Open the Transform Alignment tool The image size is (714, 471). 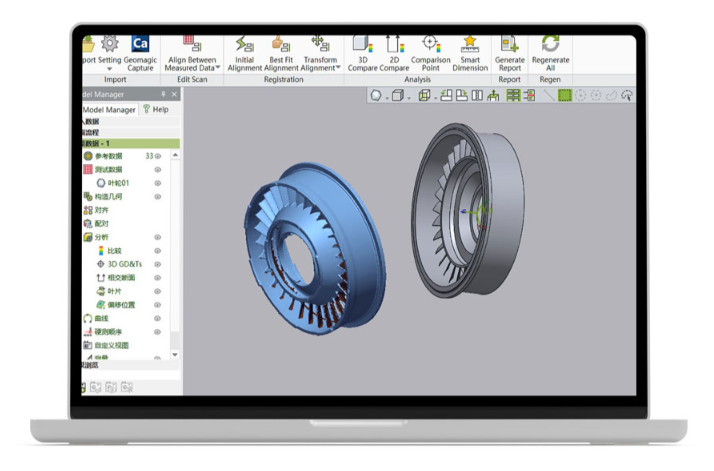click(x=320, y=54)
